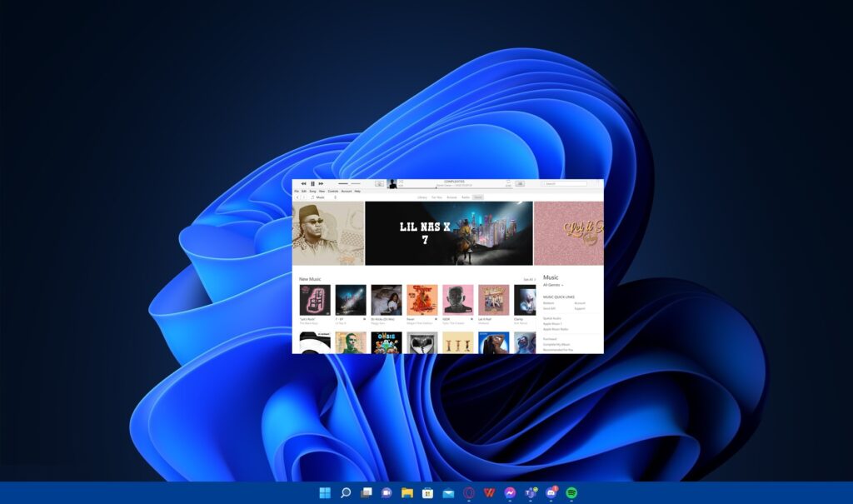Open the IGOR album cover
The height and width of the screenshot is (504, 853).
(458, 300)
